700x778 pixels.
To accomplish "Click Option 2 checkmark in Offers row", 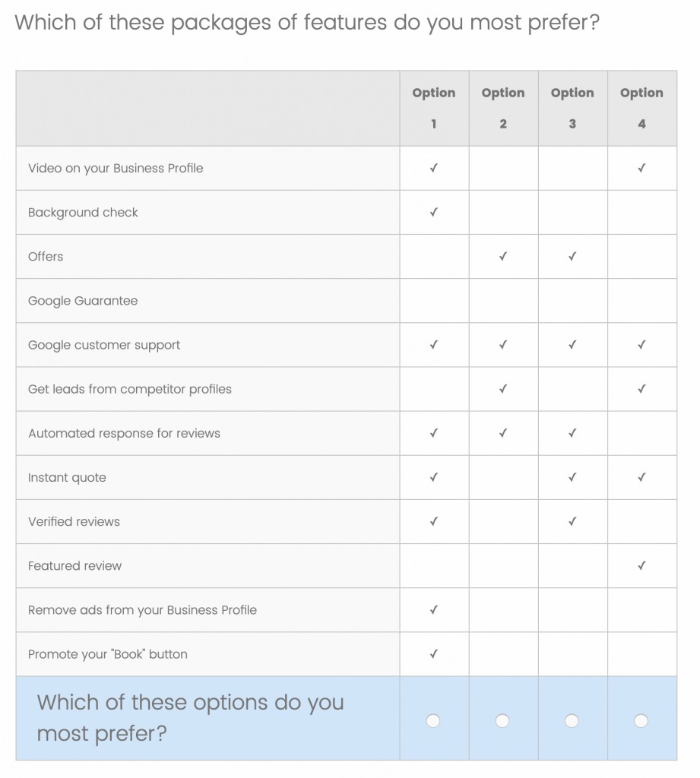I will tap(503, 257).
